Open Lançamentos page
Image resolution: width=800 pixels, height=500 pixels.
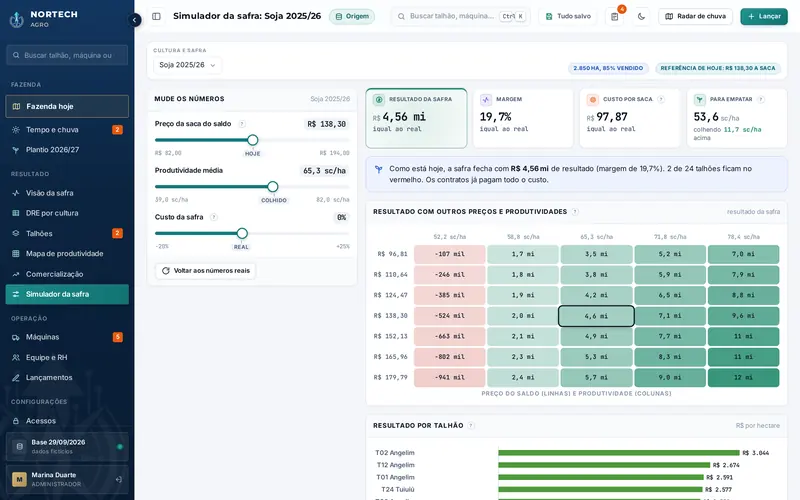tap(67, 378)
